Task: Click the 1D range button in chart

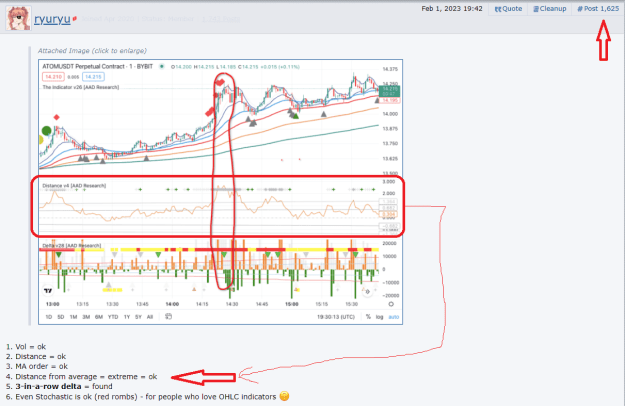Action: click(x=49, y=317)
